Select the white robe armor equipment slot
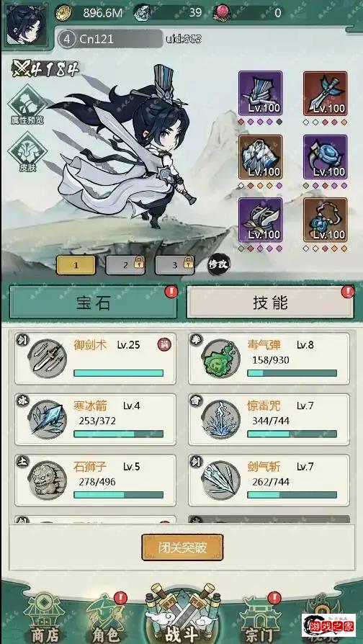This screenshot has width=363, height=644. click(x=260, y=156)
